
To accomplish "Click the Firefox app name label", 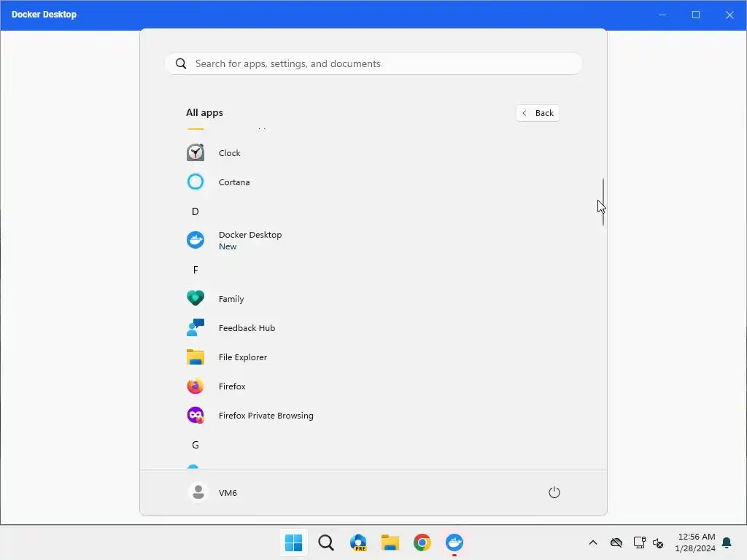I will [232, 386].
